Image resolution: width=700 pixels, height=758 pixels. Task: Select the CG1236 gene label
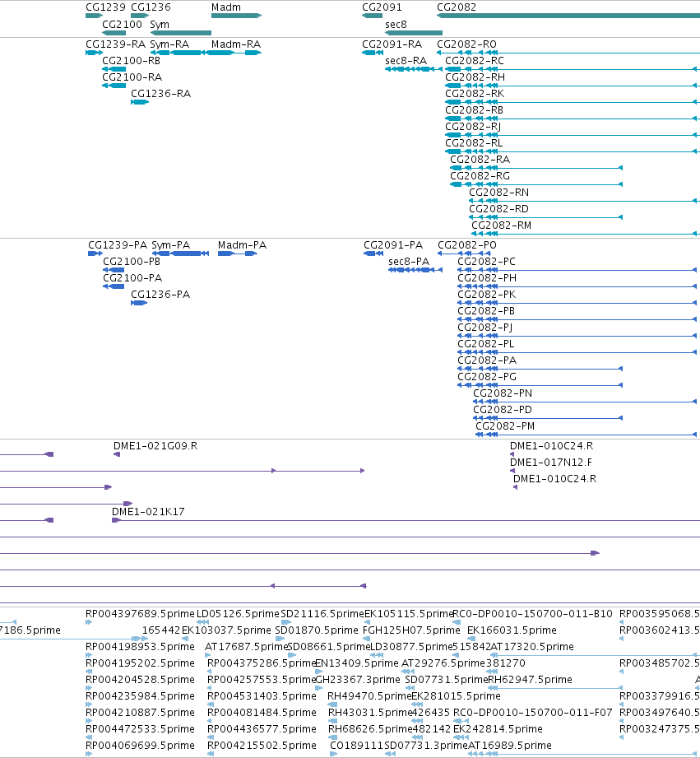tap(151, 7)
